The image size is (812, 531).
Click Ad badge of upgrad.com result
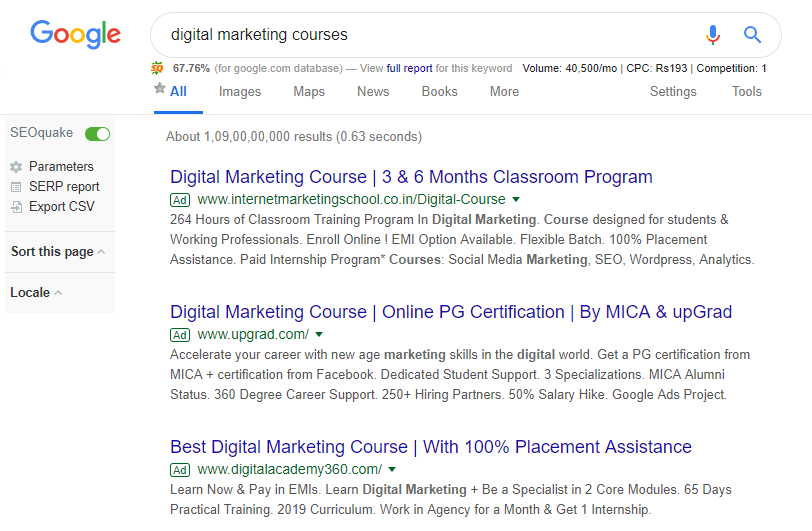click(180, 335)
